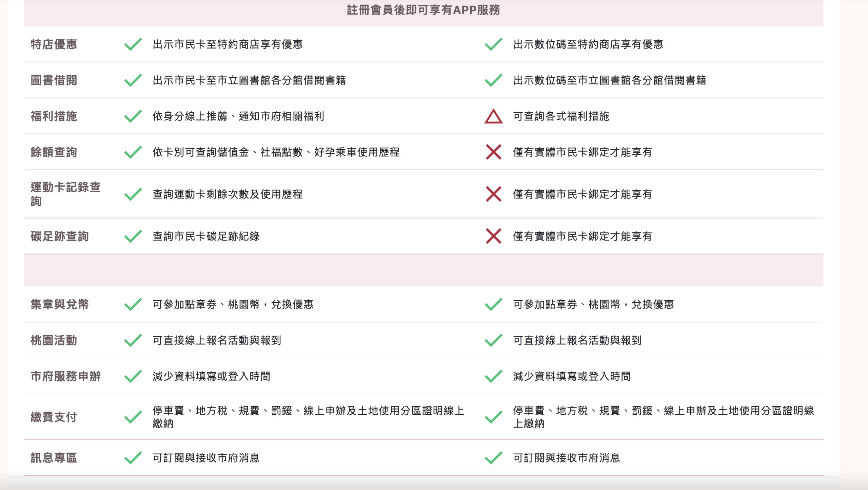
Task: Click the right checkmark in the 集章與兌幣 row
Action: coord(493,304)
